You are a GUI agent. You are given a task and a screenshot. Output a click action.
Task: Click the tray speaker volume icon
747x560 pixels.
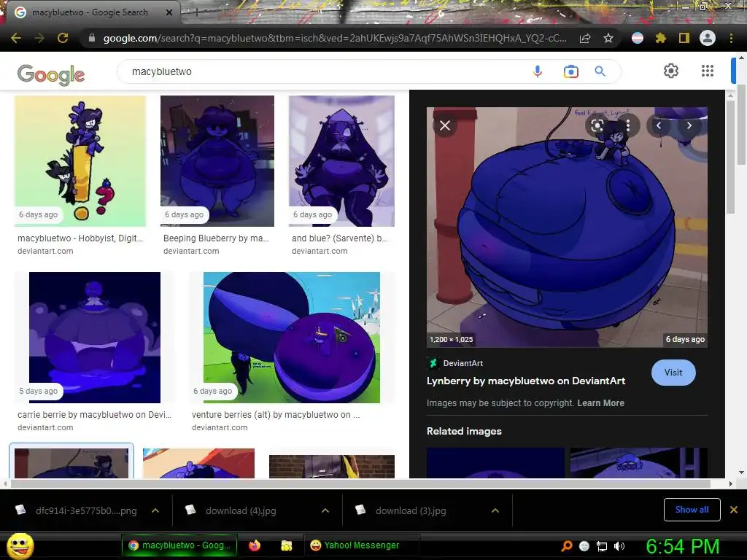point(619,546)
